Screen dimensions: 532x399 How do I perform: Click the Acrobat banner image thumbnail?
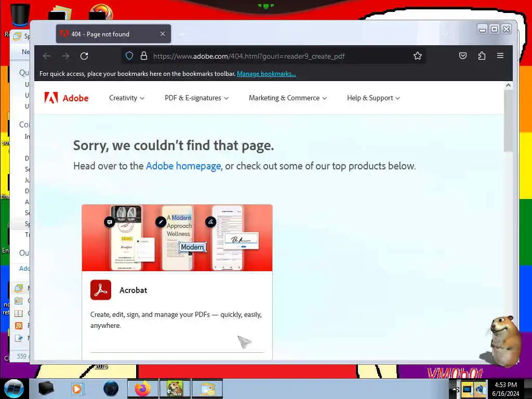coord(177,237)
